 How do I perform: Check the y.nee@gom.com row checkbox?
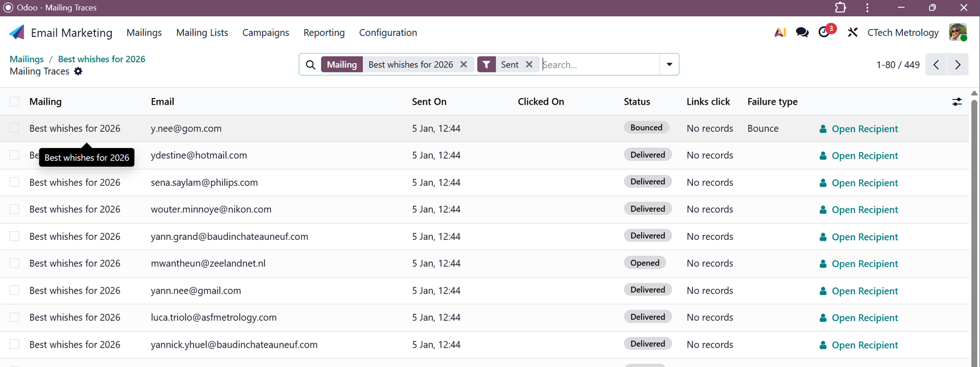[14, 128]
